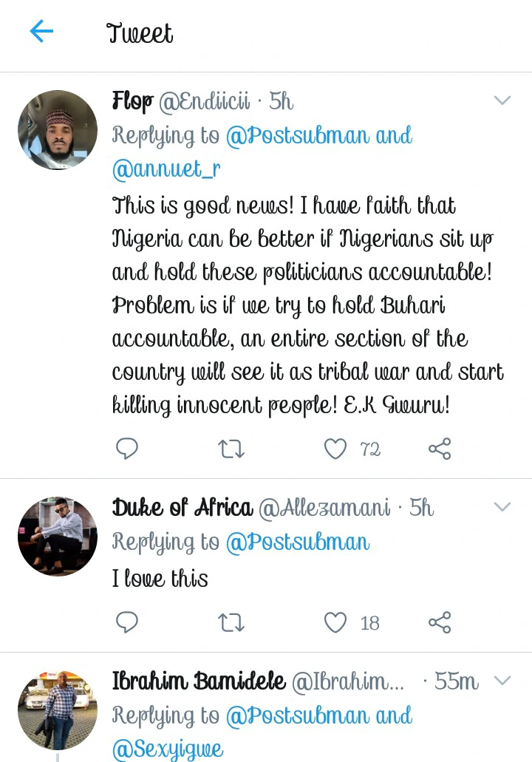Viewport: 532px width, 762px height.
Task: Open Flop's profile picture
Action: coord(58,130)
